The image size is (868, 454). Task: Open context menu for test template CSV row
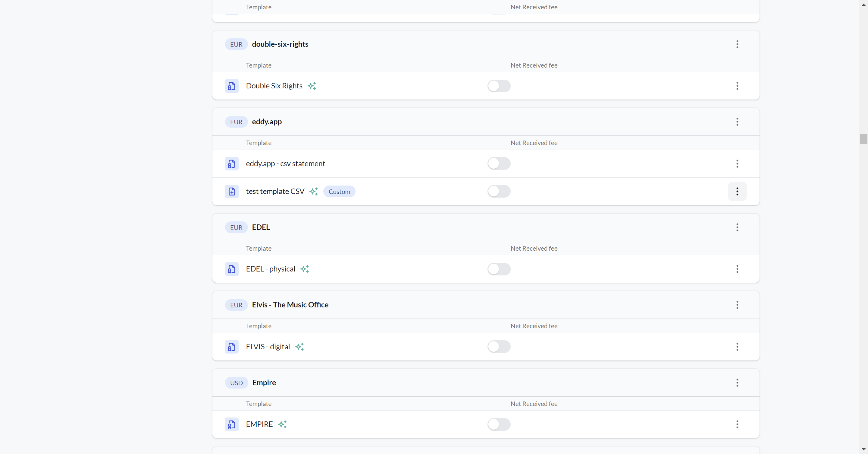738,191
